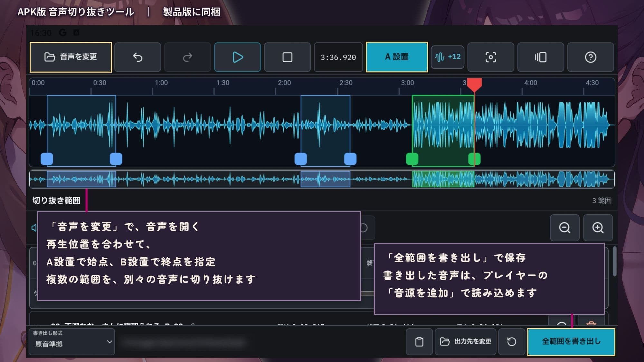Click the 3 範囲 range count text
This screenshot has width=644, height=362.
602,200
